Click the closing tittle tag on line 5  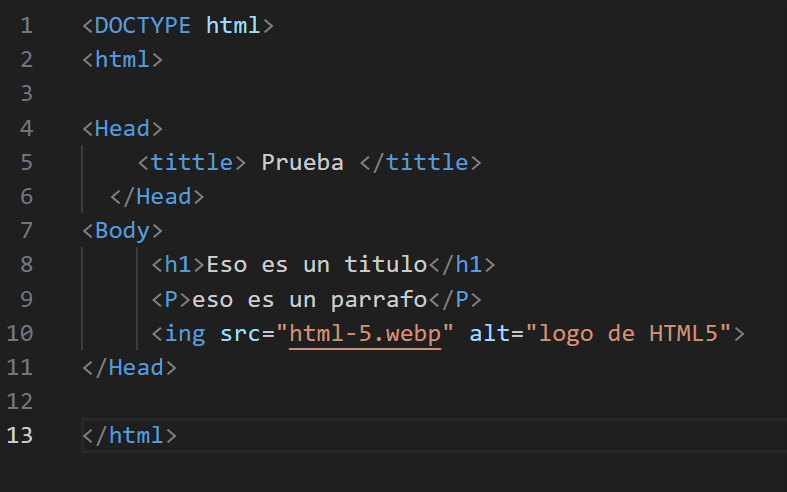[x=421, y=163]
